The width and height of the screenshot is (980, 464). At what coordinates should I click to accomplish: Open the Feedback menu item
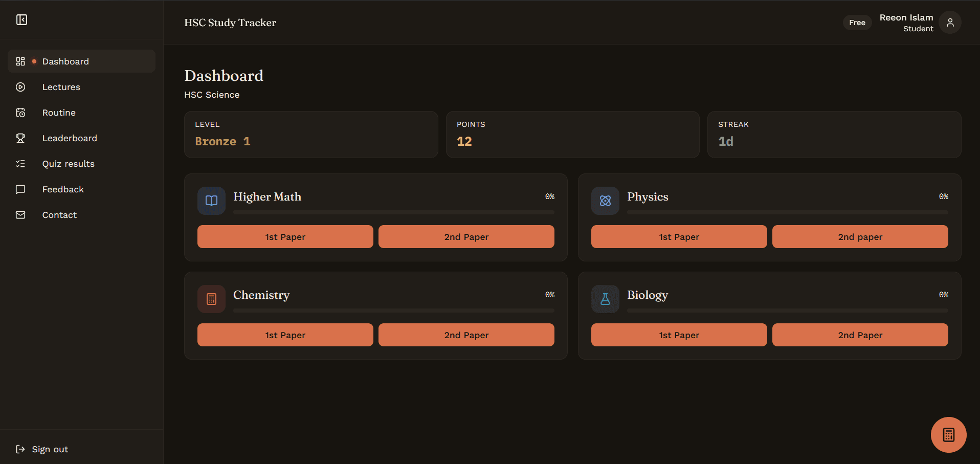pyautogui.click(x=82, y=189)
